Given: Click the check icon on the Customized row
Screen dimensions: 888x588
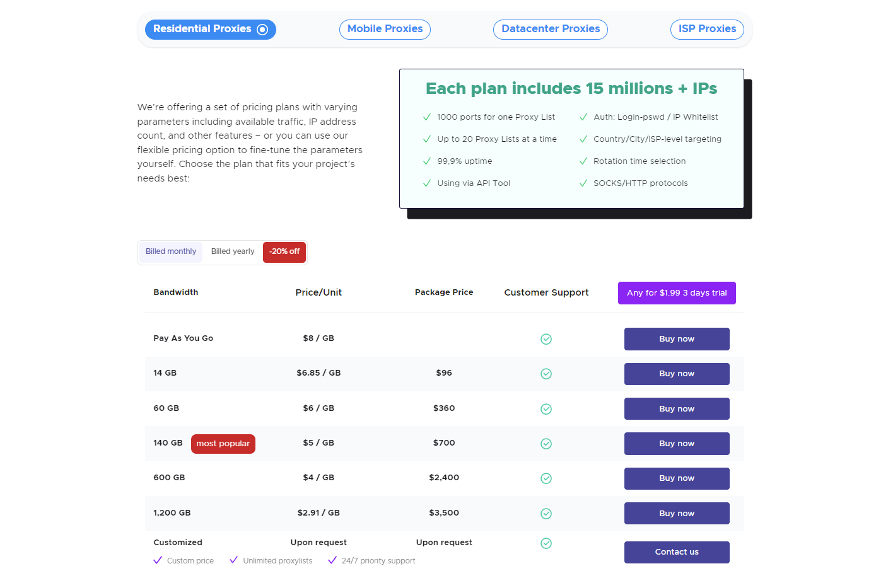Looking at the screenshot, I should [546, 543].
